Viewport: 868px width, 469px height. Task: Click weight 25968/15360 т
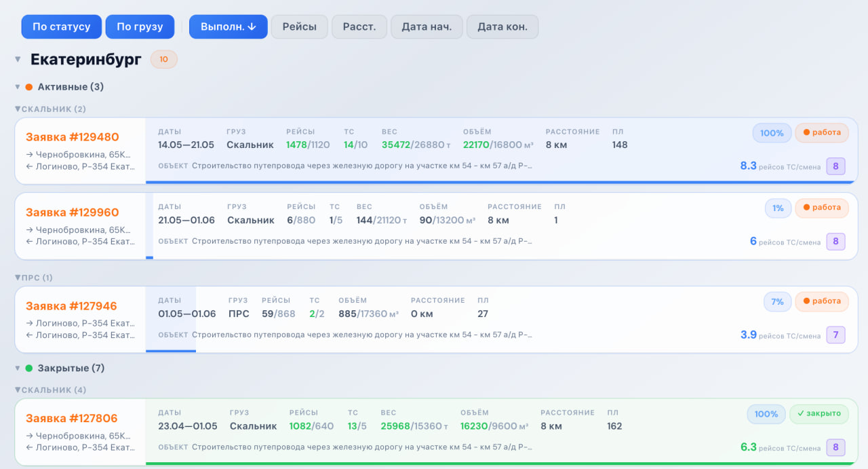(x=414, y=426)
